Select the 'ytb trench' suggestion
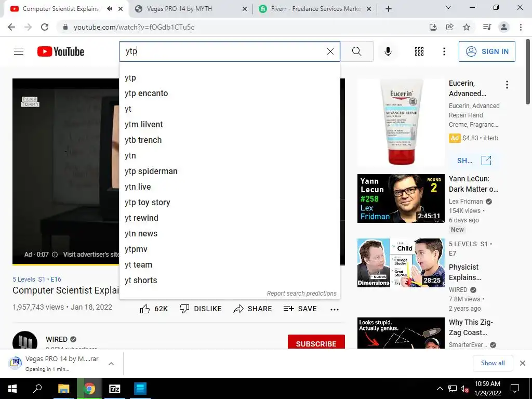The image size is (532, 399). 229,140
